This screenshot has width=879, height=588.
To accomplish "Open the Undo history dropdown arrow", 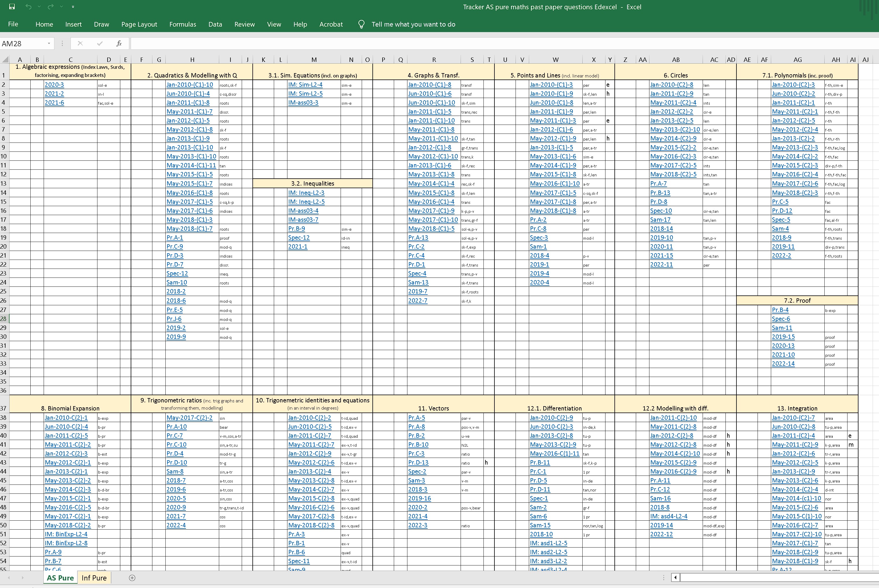I will click(x=39, y=6).
